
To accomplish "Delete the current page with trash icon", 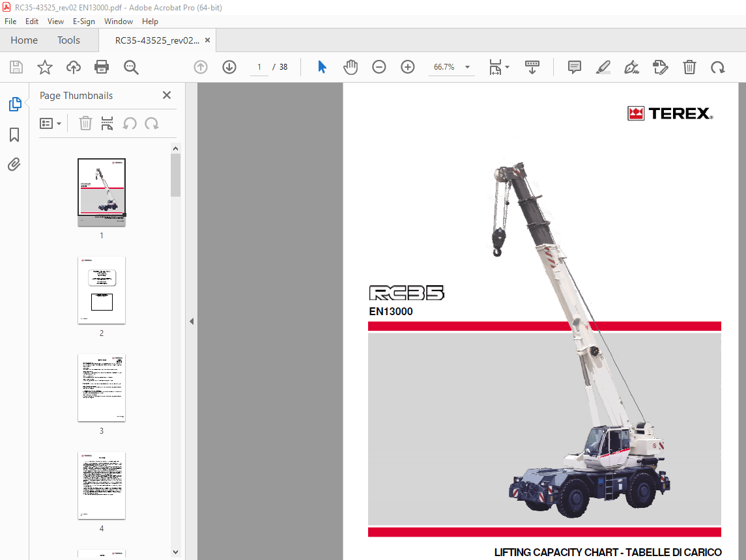I will click(x=689, y=67).
